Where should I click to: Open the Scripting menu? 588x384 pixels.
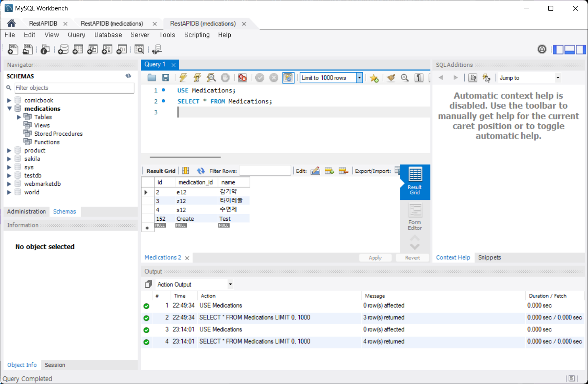[x=197, y=35]
